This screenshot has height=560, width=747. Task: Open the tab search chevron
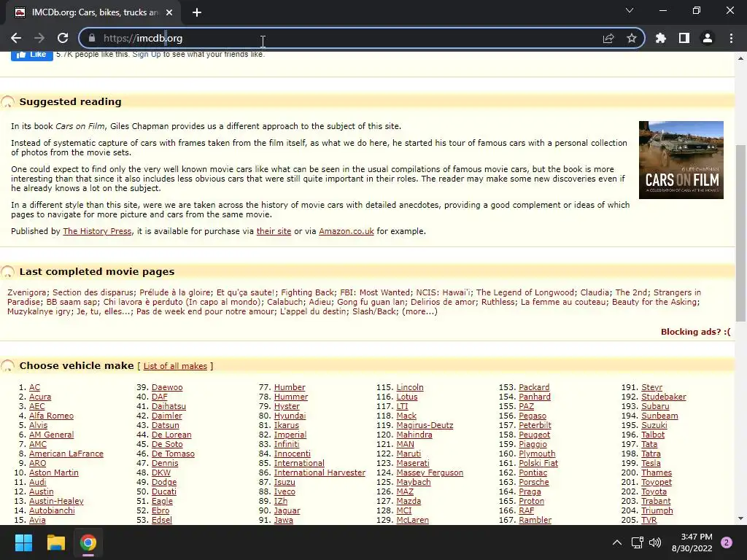pos(630,10)
